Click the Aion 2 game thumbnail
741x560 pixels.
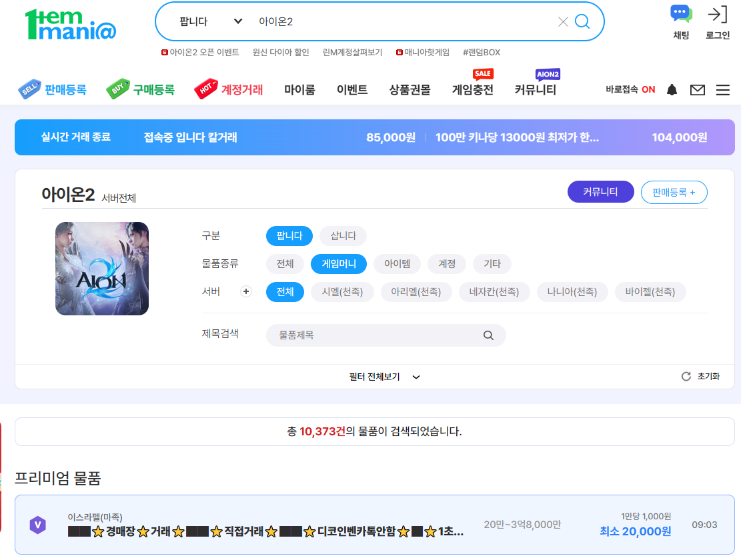click(102, 269)
